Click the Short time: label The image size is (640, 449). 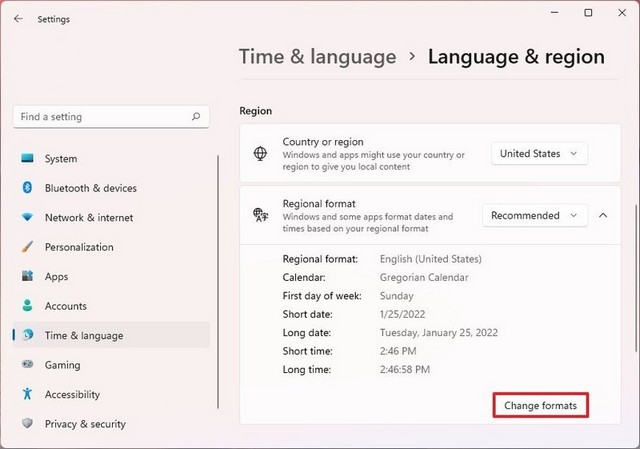pos(307,351)
